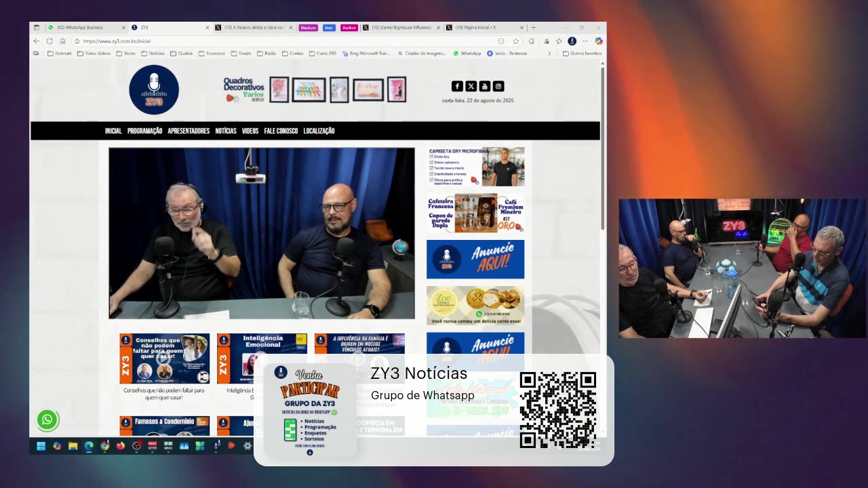This screenshot has width=868, height=488.
Task: Click the green WhatsApp floating chat button
Action: coord(47,420)
